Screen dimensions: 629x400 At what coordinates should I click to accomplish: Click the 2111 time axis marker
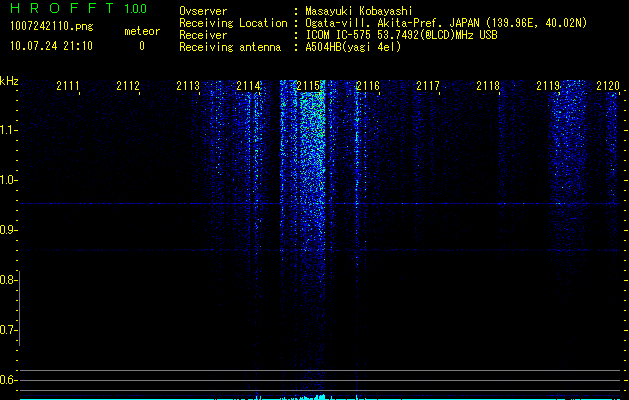[68, 85]
